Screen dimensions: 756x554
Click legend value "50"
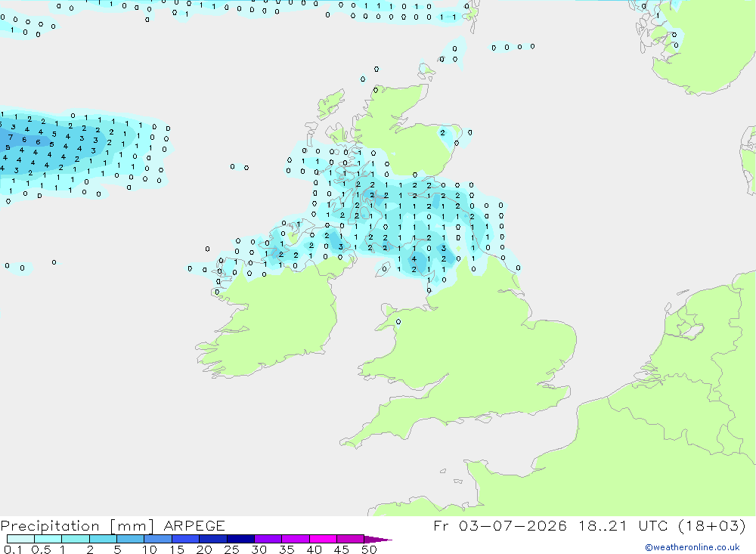pyautogui.click(x=369, y=549)
